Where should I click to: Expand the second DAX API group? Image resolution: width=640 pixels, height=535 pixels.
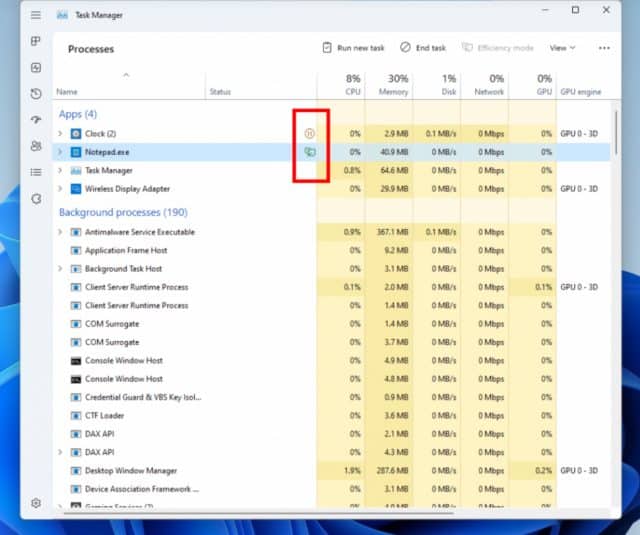pyautogui.click(x=60, y=452)
